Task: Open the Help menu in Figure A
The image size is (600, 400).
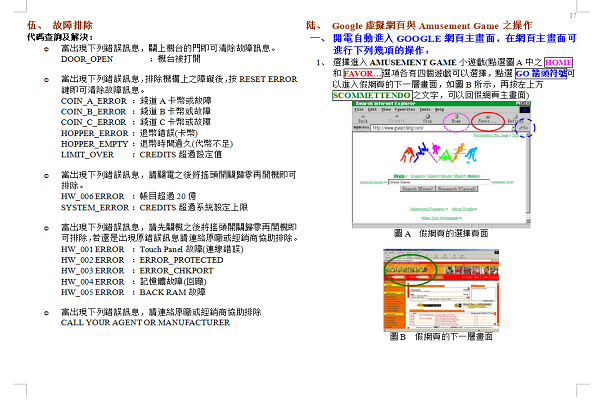Action: (x=439, y=109)
